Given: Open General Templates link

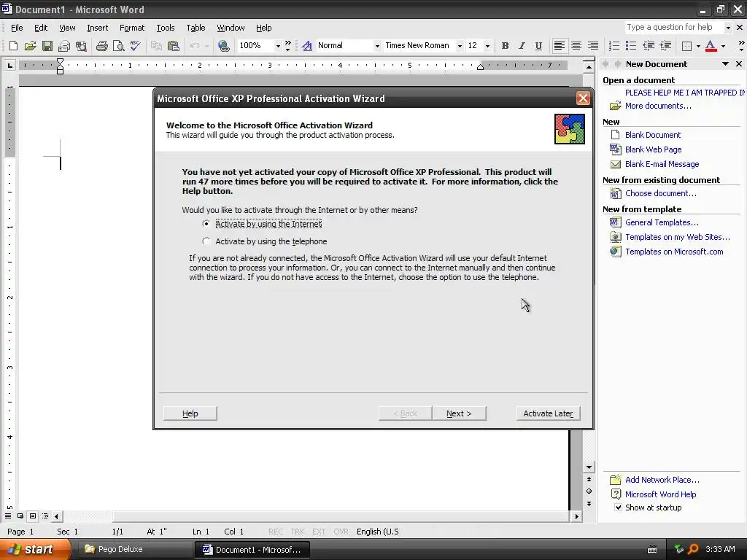Looking at the screenshot, I should click(662, 222).
